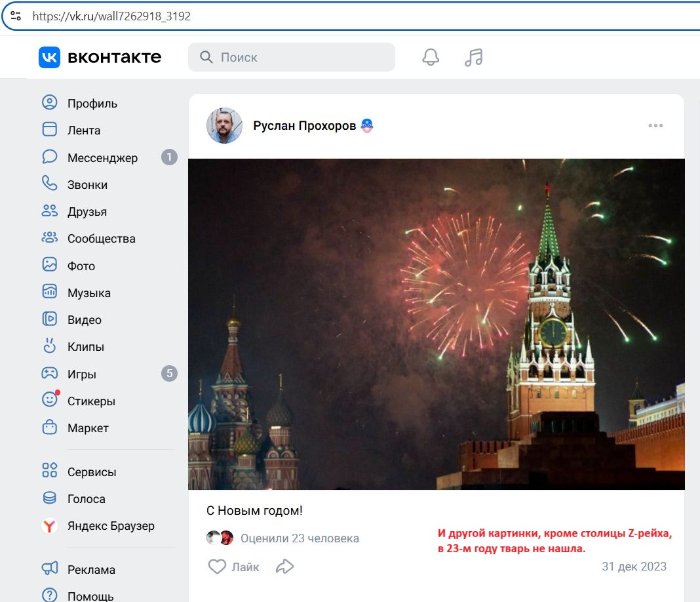
Task: Click the share arrow icon under post
Action: (285, 567)
